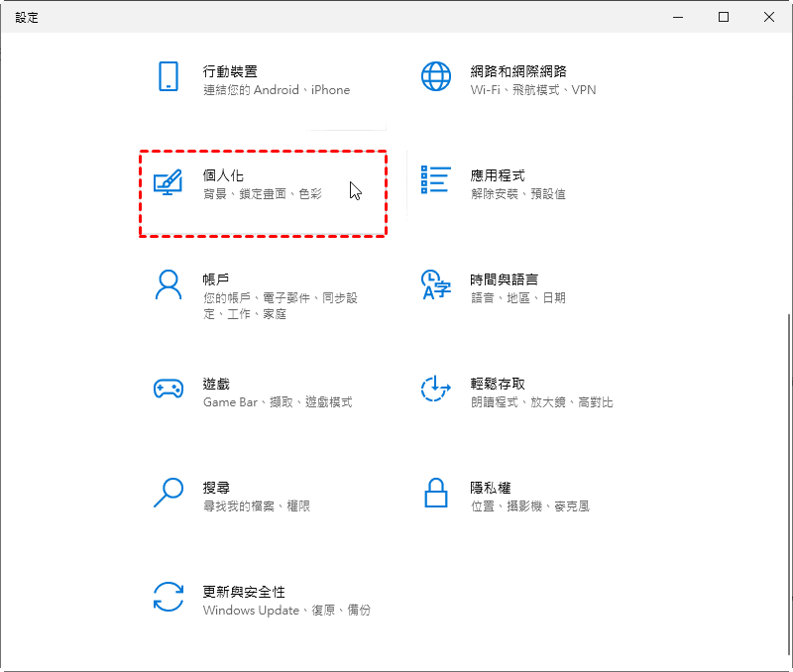The image size is (793, 672).
Task: Click the game controller icon for 遊戲
Action: pos(168,389)
